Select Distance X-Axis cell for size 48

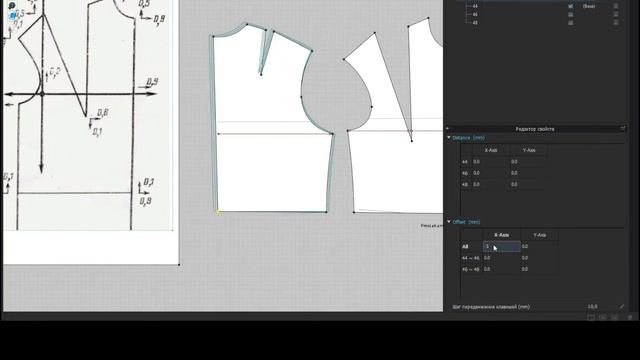point(491,184)
